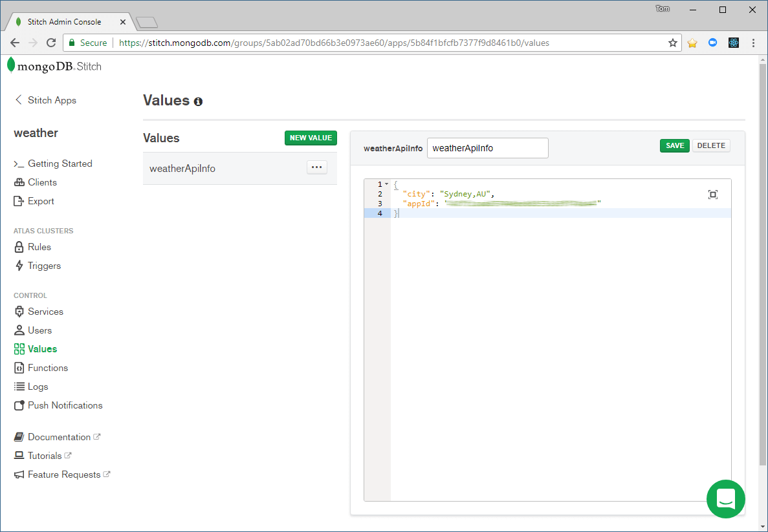Click the "appId" key in editor
The width and height of the screenshot is (768, 532).
419,204
